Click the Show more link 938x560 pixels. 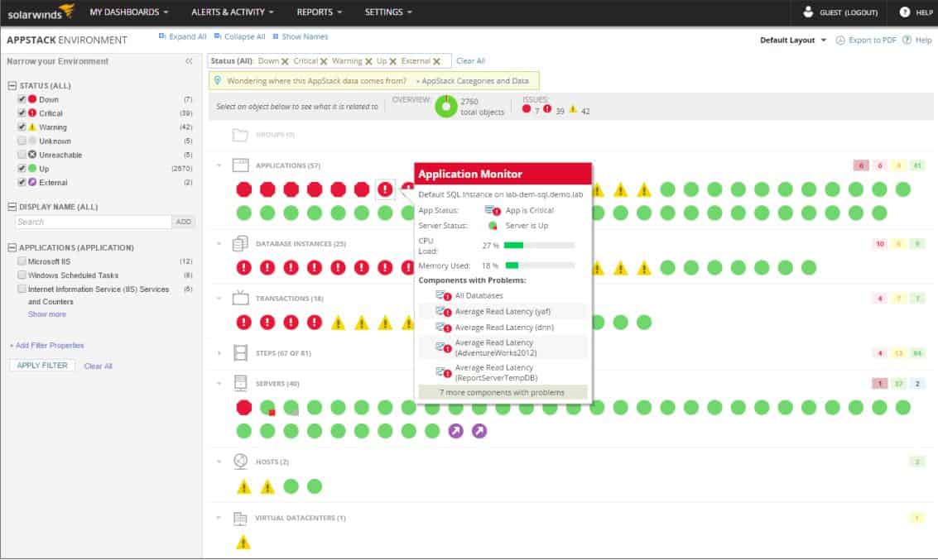pos(46,314)
